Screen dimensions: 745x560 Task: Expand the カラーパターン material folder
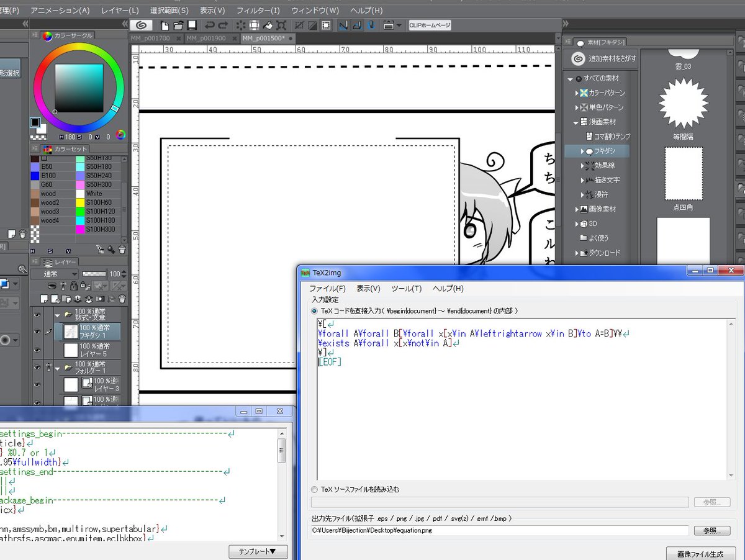[x=576, y=93]
